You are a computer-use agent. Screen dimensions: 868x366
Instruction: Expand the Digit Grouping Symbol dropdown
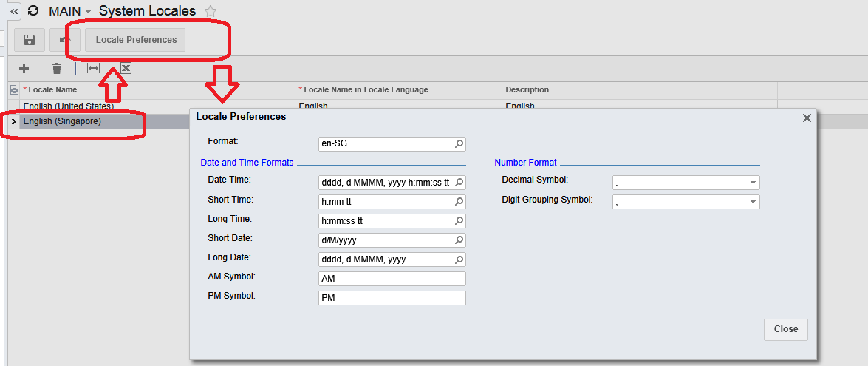click(x=753, y=202)
